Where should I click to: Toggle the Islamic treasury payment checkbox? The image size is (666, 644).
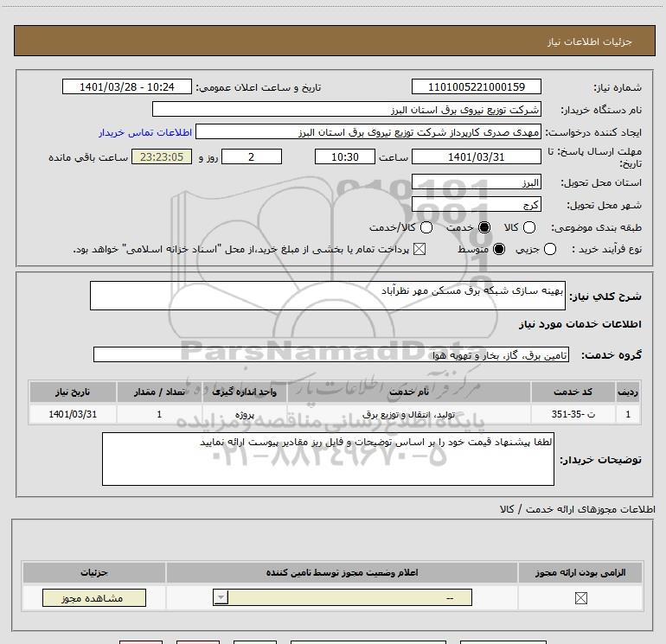click(x=419, y=249)
